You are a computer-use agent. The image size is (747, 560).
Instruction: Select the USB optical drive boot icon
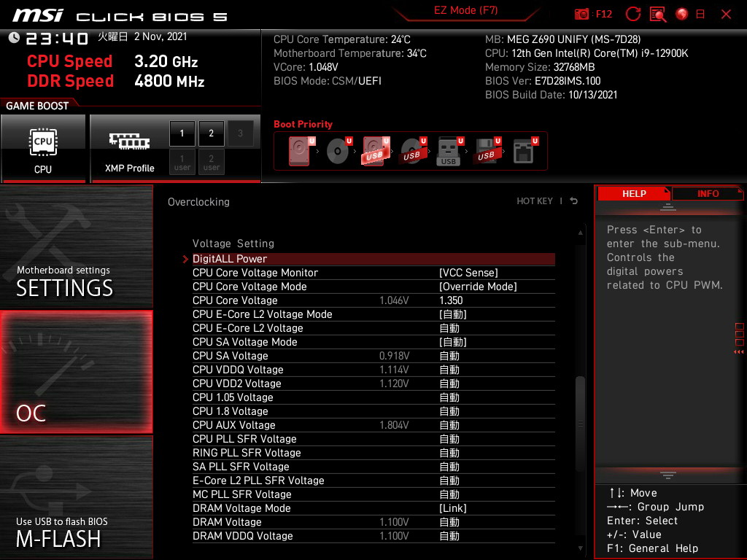(413, 151)
